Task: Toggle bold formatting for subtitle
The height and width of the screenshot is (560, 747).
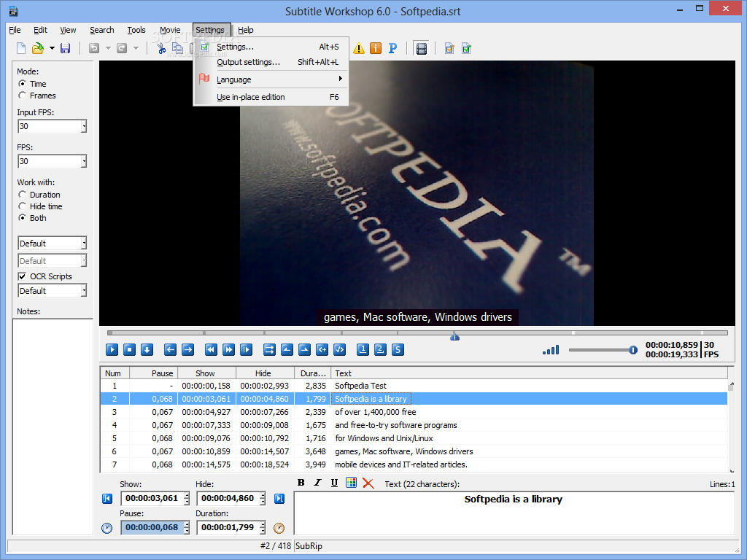Action: point(301,483)
